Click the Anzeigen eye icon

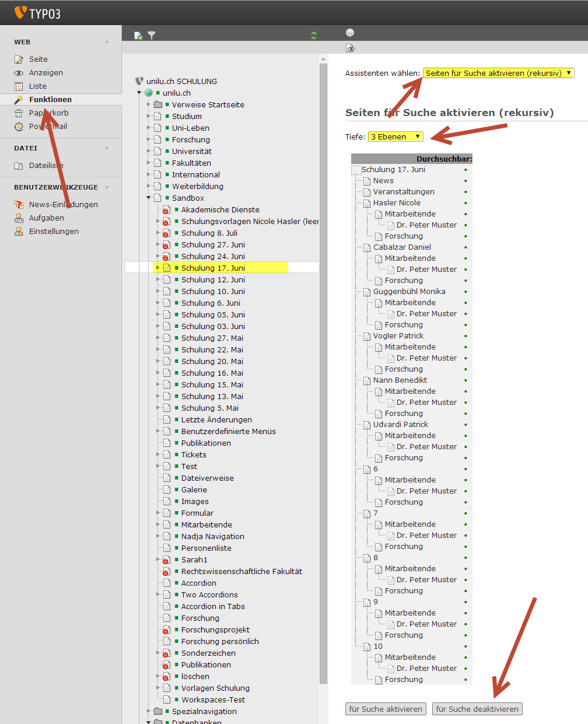click(19, 73)
